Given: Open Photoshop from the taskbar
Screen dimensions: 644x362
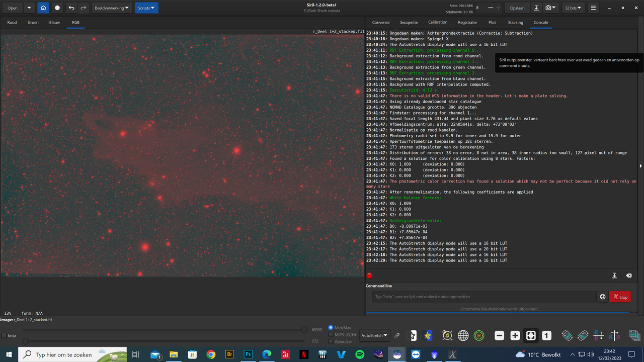Looking at the screenshot, I should point(248,354).
